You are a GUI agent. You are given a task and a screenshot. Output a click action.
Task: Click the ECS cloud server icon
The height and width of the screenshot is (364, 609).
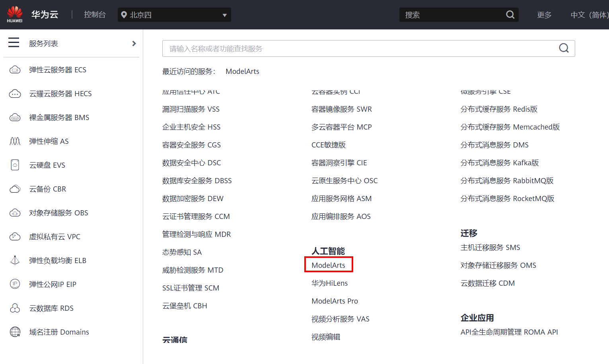click(15, 70)
